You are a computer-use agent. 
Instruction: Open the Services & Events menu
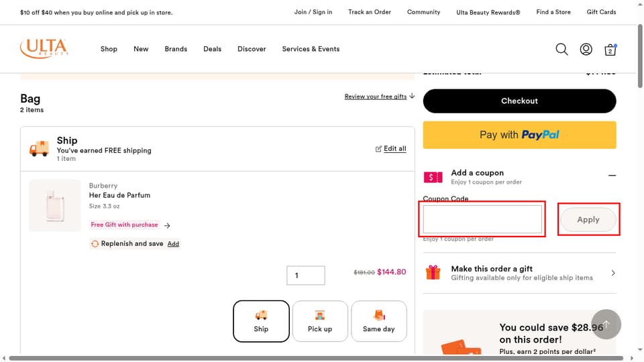pyautogui.click(x=311, y=49)
